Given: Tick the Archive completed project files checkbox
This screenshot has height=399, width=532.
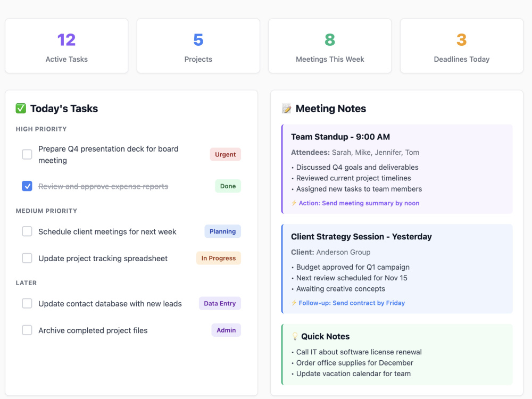Looking at the screenshot, I should coord(27,330).
